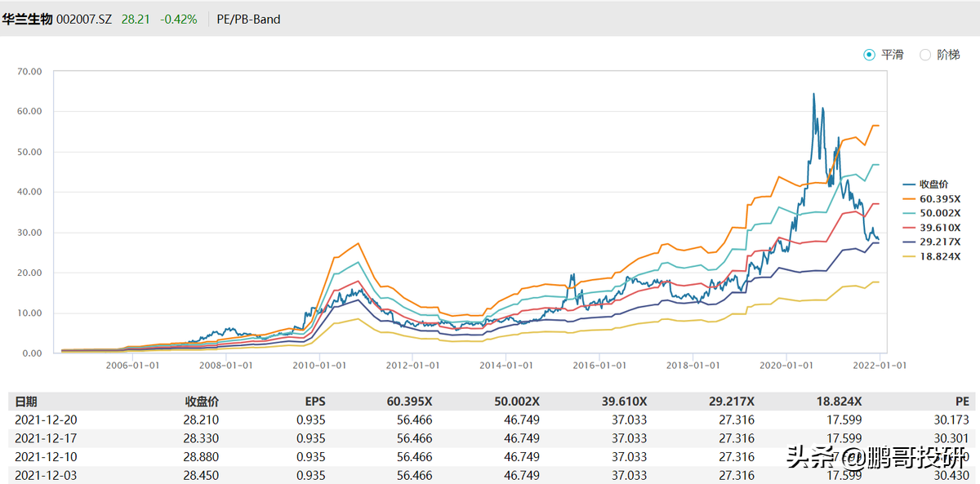980x484 pixels.
Task: Click the 2010-01-01 x-axis label
Action: point(318,366)
